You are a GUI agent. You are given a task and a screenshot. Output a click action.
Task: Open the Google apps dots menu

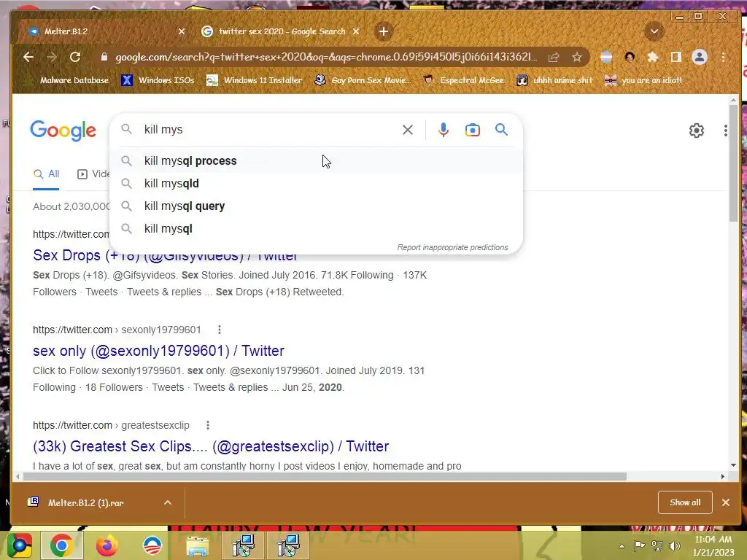click(x=725, y=130)
